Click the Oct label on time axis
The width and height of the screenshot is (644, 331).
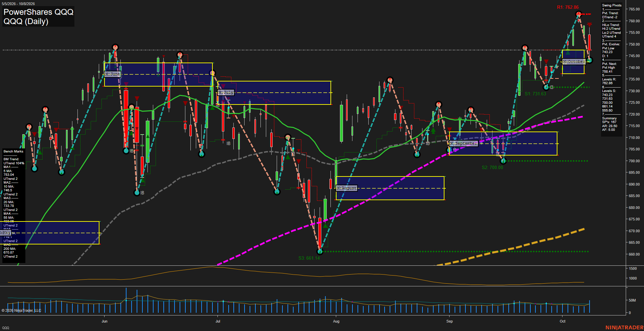point(562,321)
